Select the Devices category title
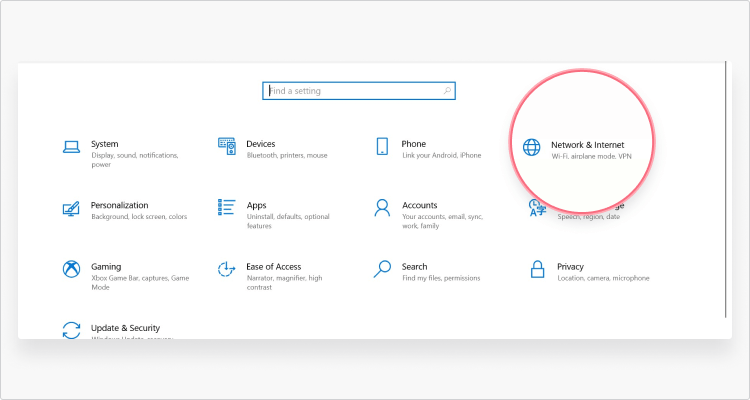 tap(261, 144)
